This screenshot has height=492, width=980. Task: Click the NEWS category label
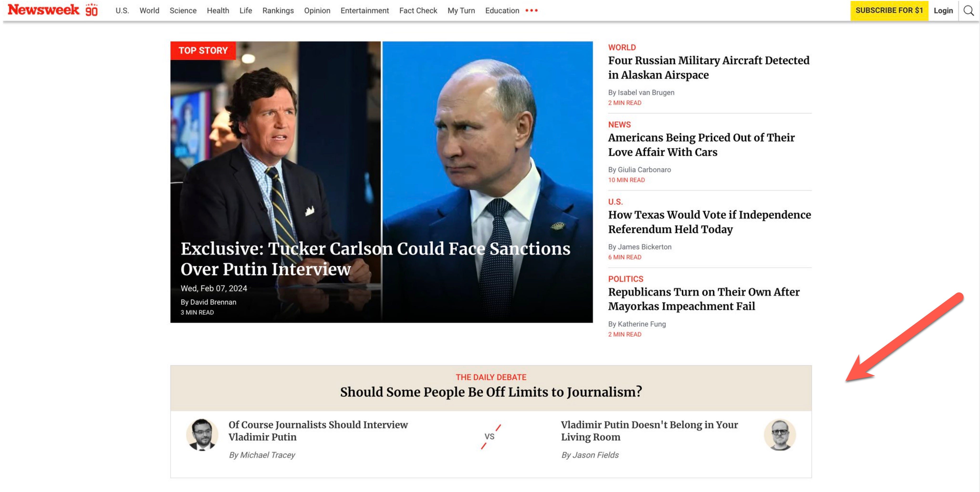tap(619, 125)
